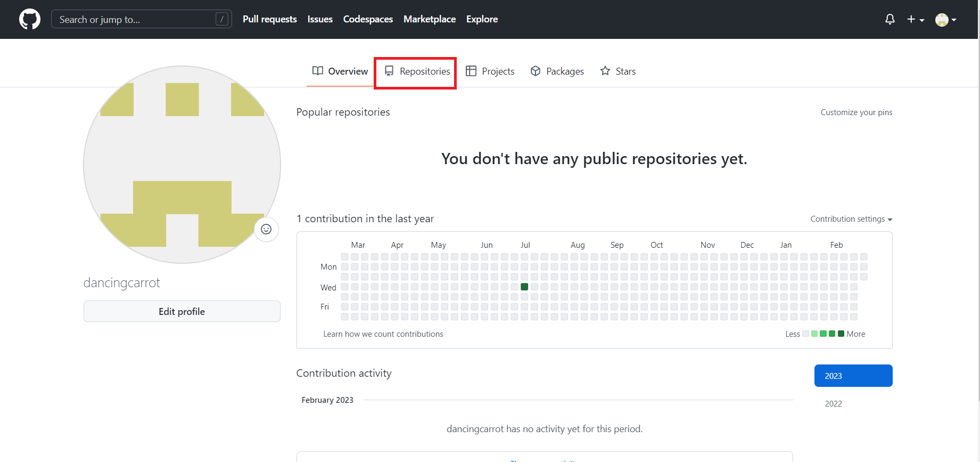Screen dimensions: 980x462
Task: Click the 1 contribution in the last year text
Action: click(x=365, y=218)
